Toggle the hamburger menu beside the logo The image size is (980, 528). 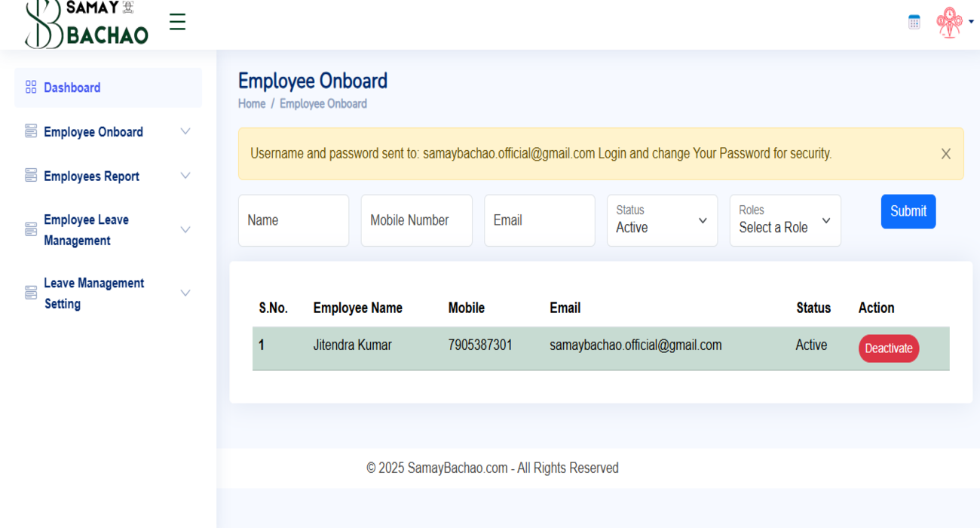(177, 22)
